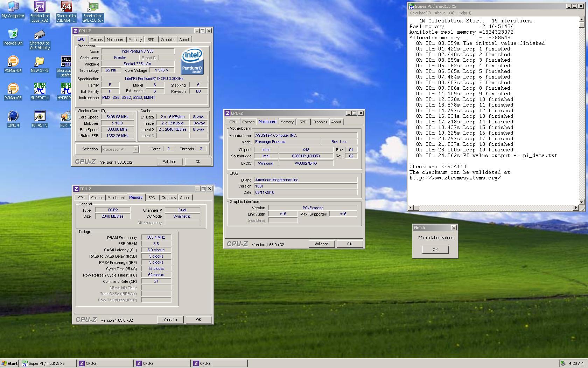Click Super PI vertical scrollbar up arrow
This screenshot has width=588, height=368.
coord(582,19)
